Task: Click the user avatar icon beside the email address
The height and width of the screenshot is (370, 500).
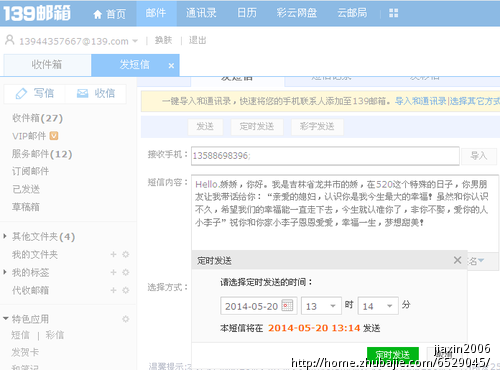Action: pos(10,40)
